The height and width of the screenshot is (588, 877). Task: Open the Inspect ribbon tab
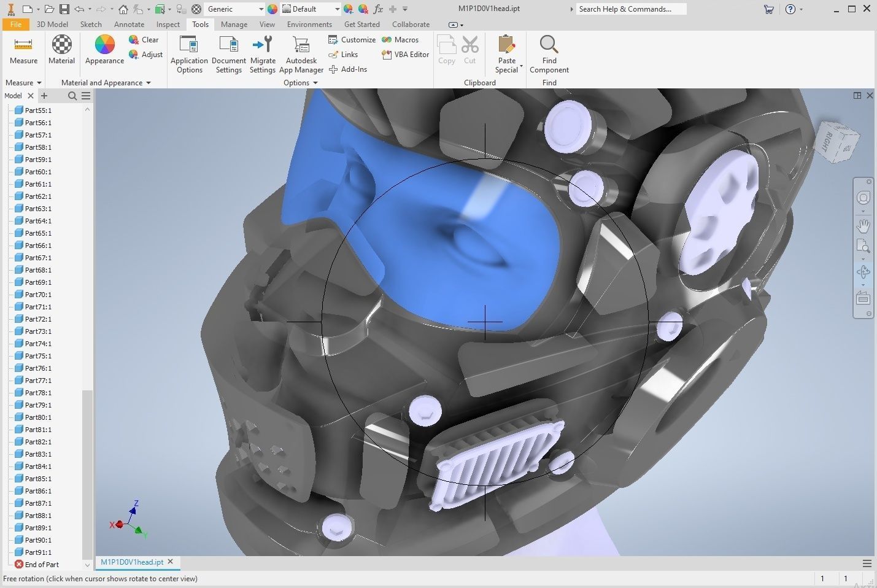point(168,25)
